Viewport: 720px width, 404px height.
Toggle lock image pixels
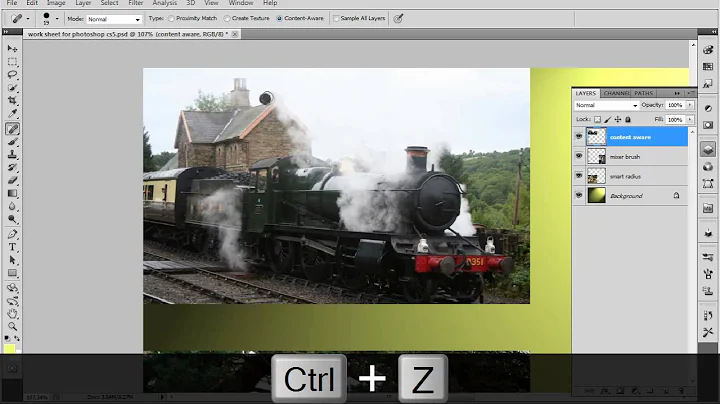tap(608, 119)
